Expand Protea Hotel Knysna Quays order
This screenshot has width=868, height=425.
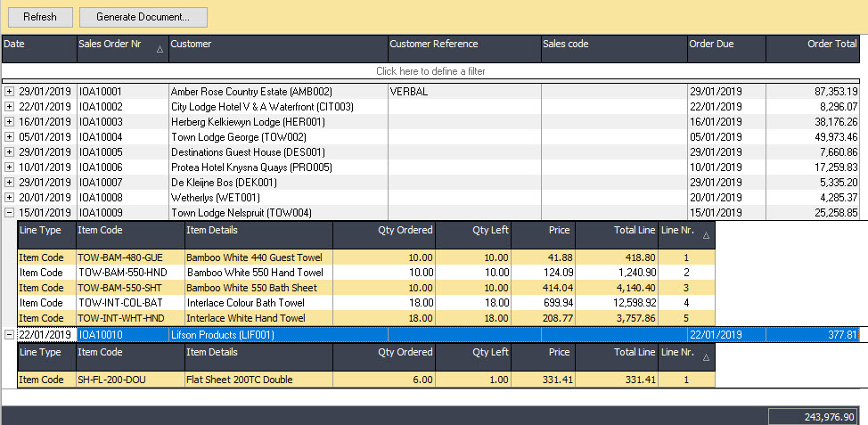(10, 168)
